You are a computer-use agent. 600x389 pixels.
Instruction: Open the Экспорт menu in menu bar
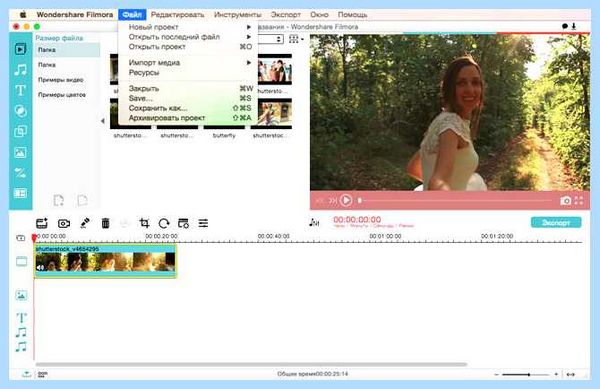(285, 15)
